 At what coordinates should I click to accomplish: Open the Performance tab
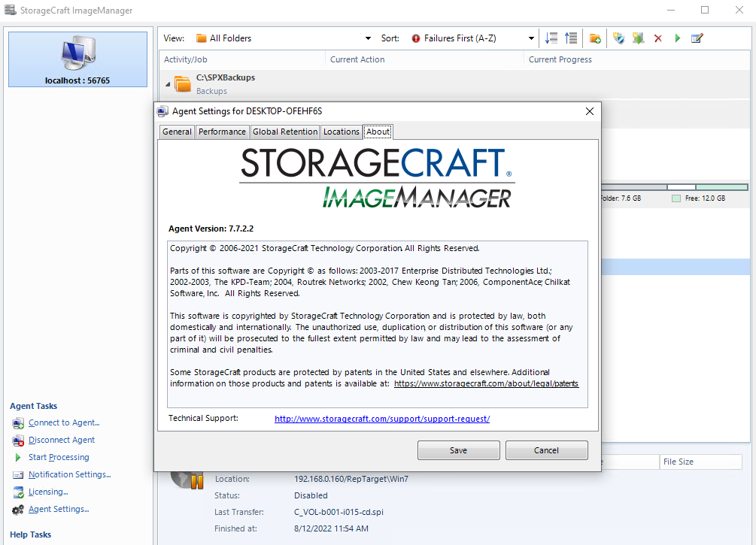click(222, 132)
